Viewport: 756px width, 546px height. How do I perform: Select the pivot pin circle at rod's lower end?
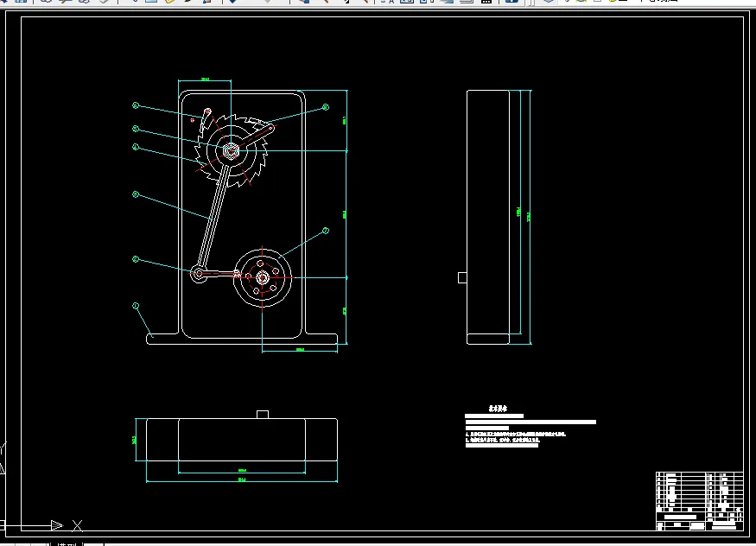click(x=199, y=274)
